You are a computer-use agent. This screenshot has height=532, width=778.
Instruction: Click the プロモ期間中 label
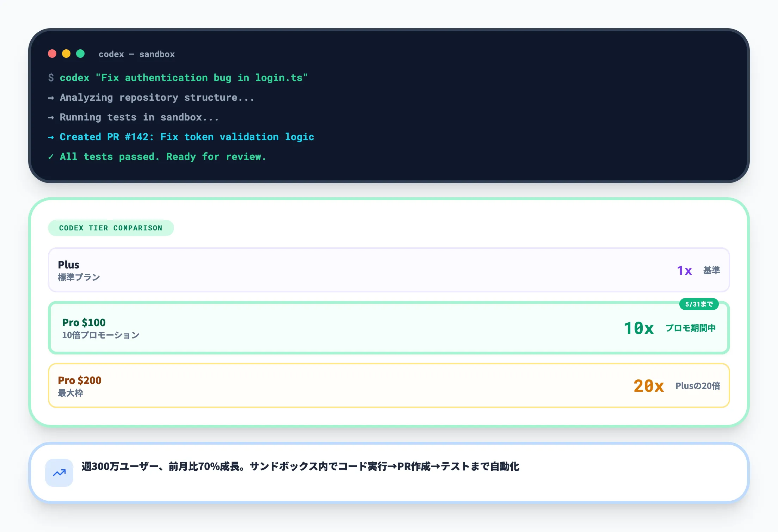691,328
